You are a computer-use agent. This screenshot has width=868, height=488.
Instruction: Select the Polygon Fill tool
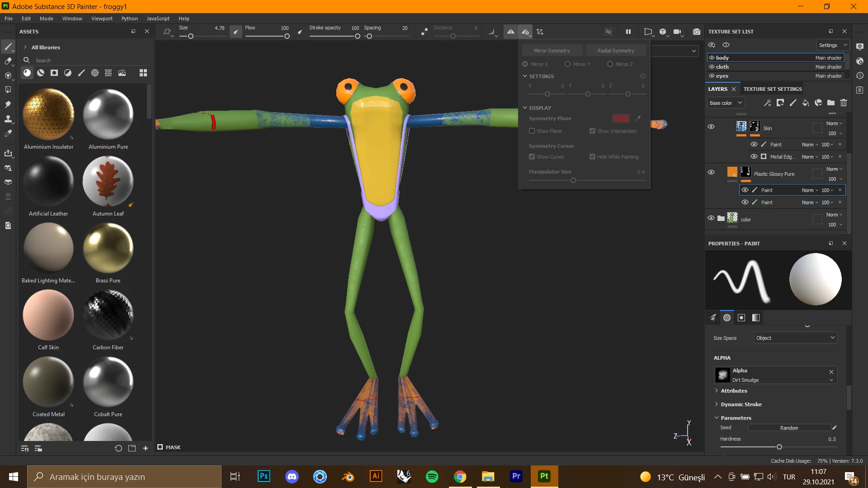click(x=8, y=90)
